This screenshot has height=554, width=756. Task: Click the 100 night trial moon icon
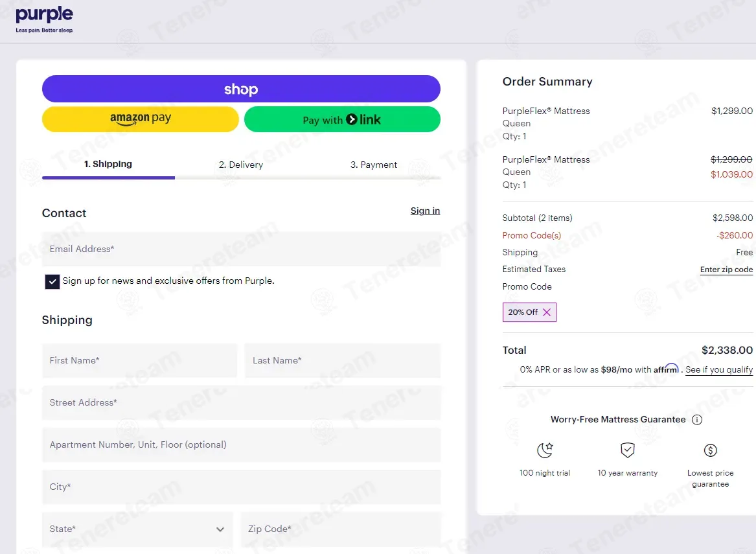(x=545, y=450)
